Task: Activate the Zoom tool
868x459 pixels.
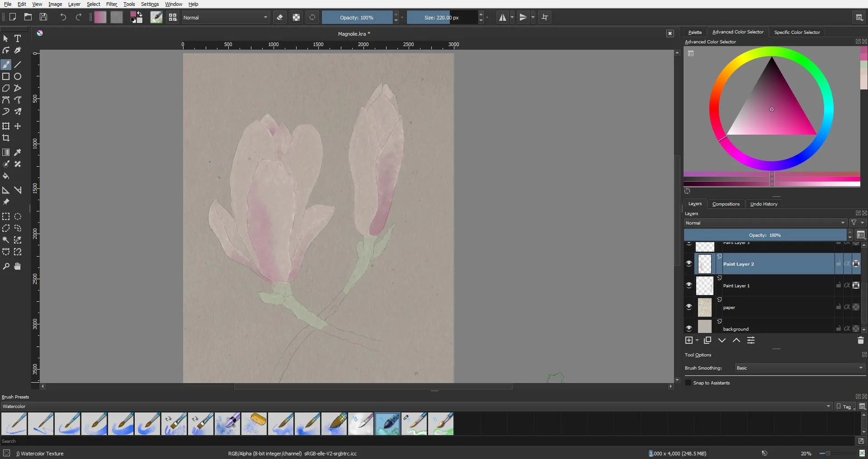Action: click(x=6, y=267)
